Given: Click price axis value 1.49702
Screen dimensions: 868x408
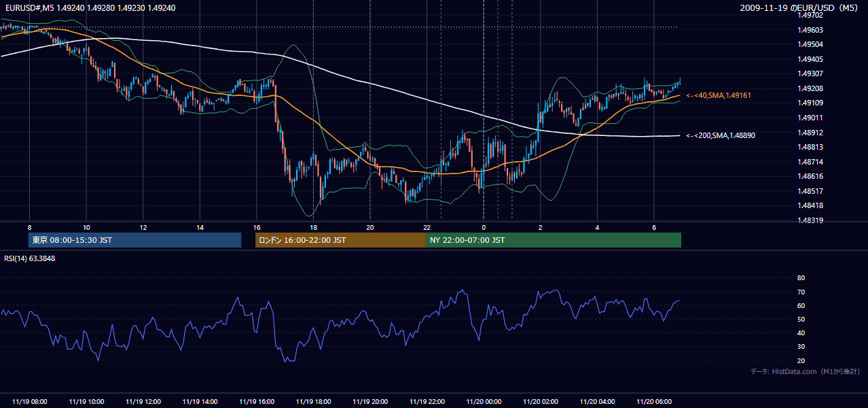Looking at the screenshot, I should tap(811, 15).
